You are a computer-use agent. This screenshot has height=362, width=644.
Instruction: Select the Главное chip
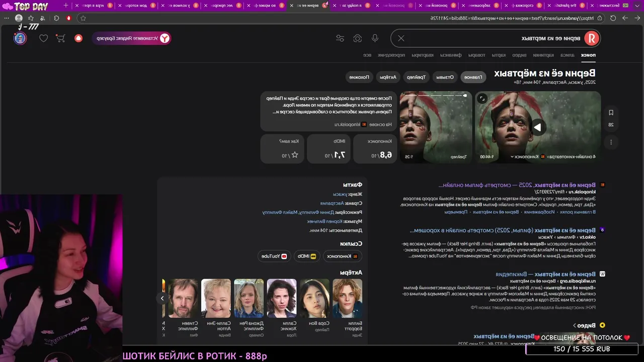(x=473, y=77)
